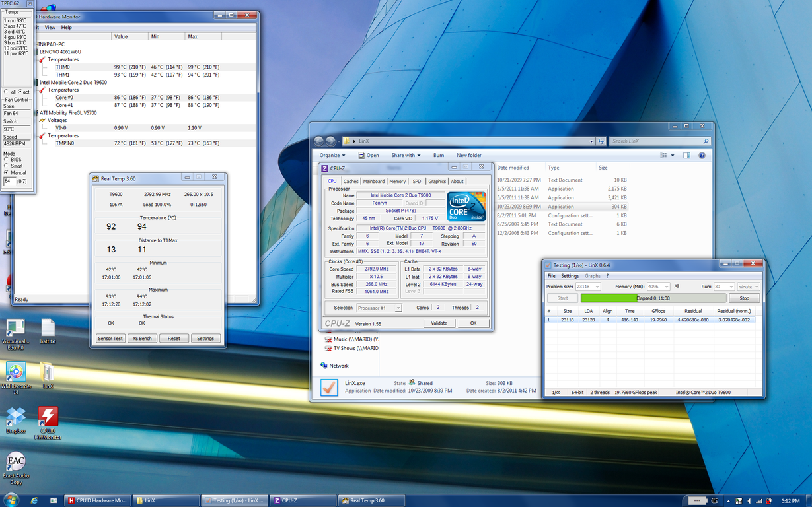Click the manual fan level field in TPFC
This screenshot has height=507, width=812.
pyautogui.click(x=9, y=181)
